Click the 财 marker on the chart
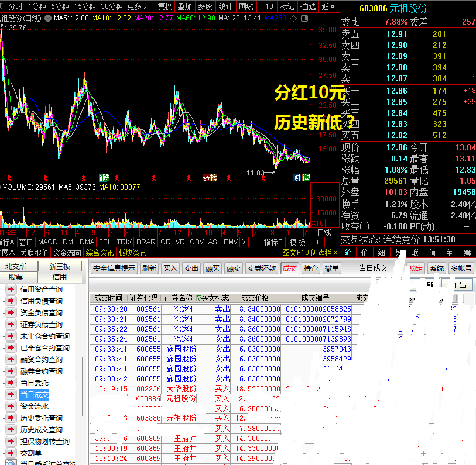 [297, 178]
